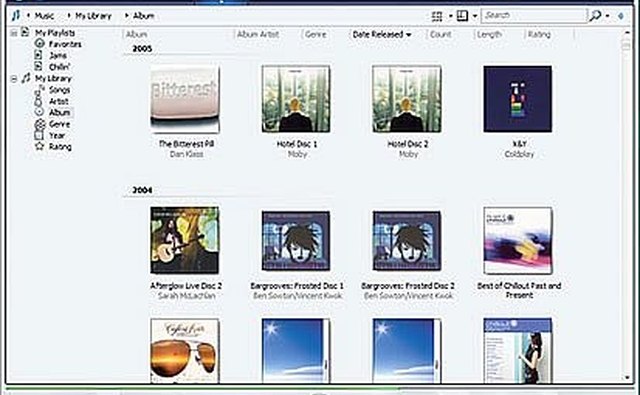Expand the view options dropdown arrow

coord(450,16)
